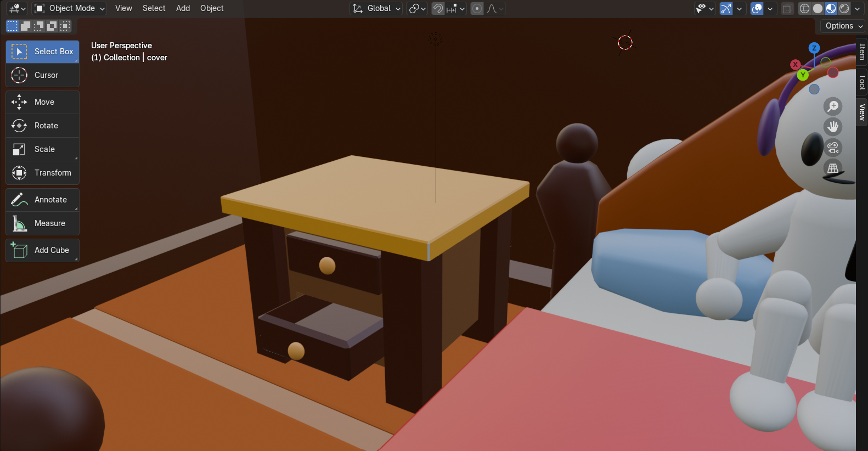Viewport: 868px width, 451px height.
Task: Switch to Wireframe viewport shading
Action: 804,8
